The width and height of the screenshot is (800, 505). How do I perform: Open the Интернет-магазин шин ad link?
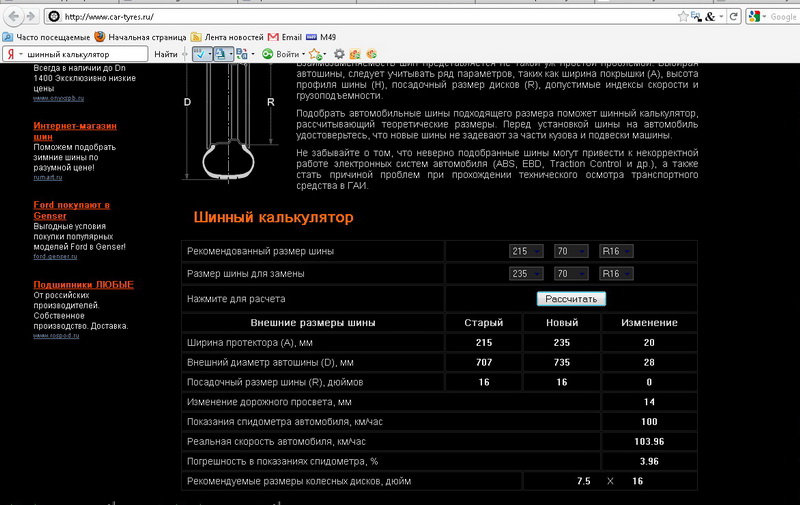(x=75, y=131)
